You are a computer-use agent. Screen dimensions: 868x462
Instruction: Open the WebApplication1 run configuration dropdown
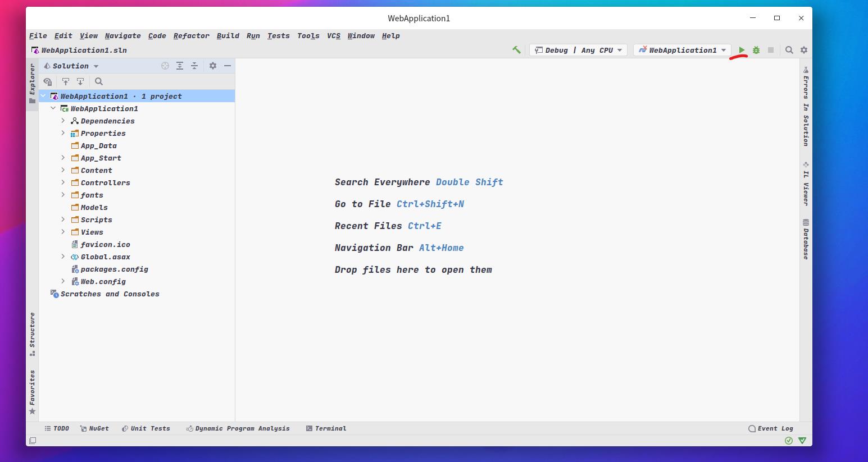[682, 50]
